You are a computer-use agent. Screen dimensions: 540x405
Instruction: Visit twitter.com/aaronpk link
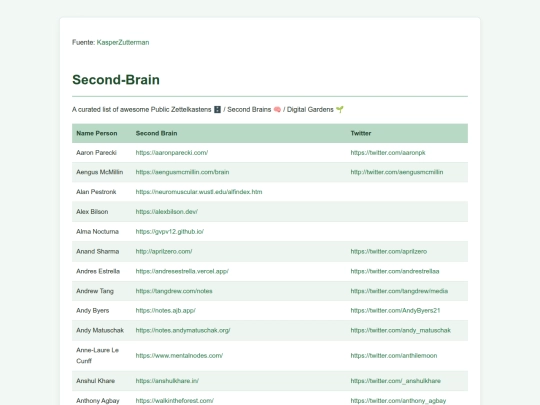(388, 153)
